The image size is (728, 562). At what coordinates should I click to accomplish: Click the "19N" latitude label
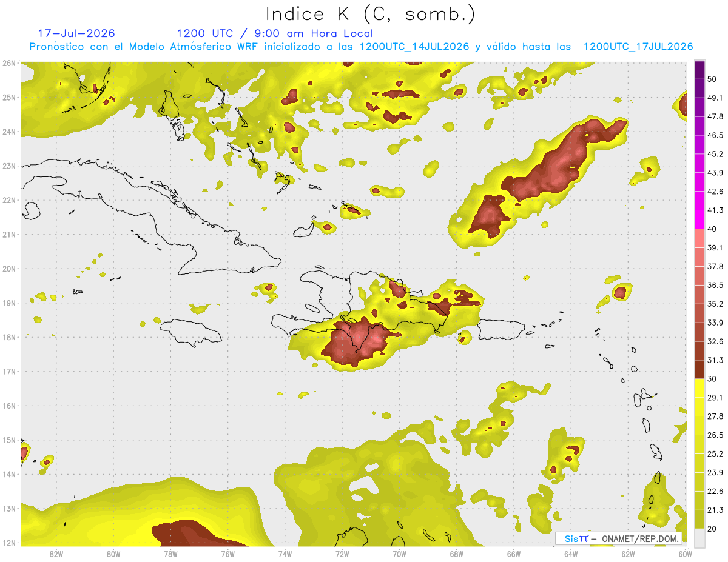(9, 303)
